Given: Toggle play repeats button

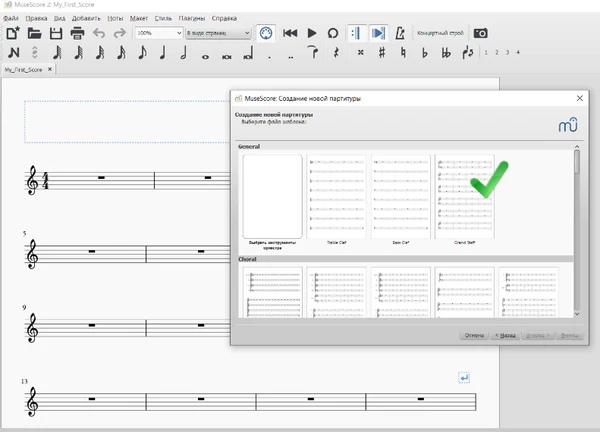Looking at the screenshot, I should [x=356, y=33].
